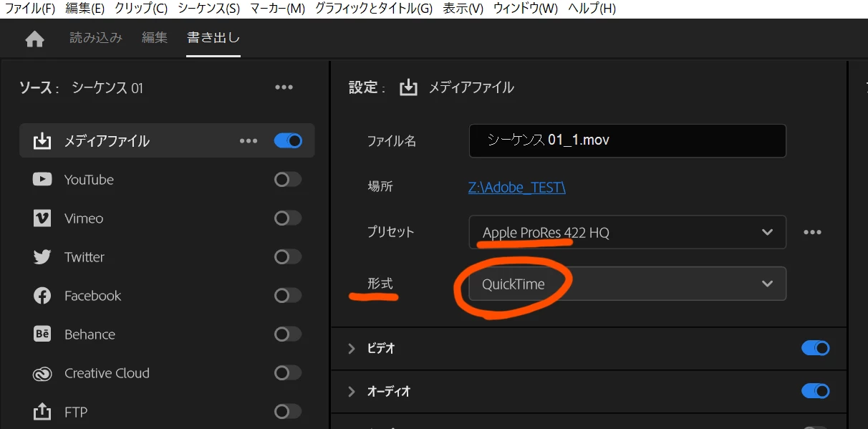Expand the ビデオ settings section
The image size is (868, 429).
tap(352, 349)
